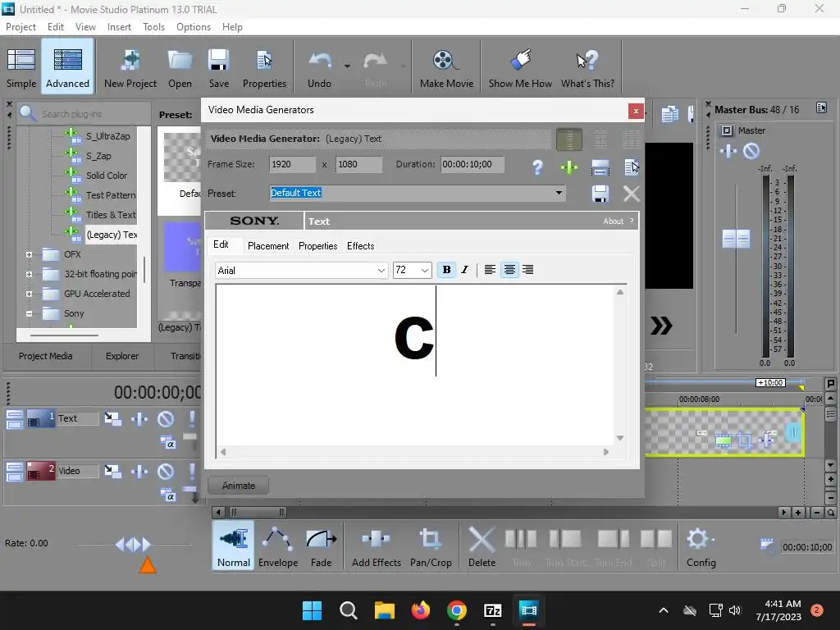Open the About link in Text plug-in
Screen dimensions: 840x630
613,221
